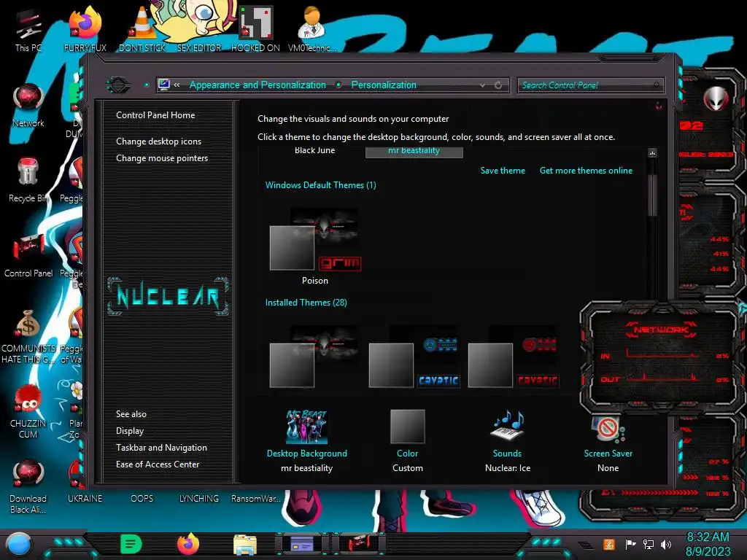Select the red Cryptic installed theme
Viewport: 747px width, 560px height.
coord(514,357)
